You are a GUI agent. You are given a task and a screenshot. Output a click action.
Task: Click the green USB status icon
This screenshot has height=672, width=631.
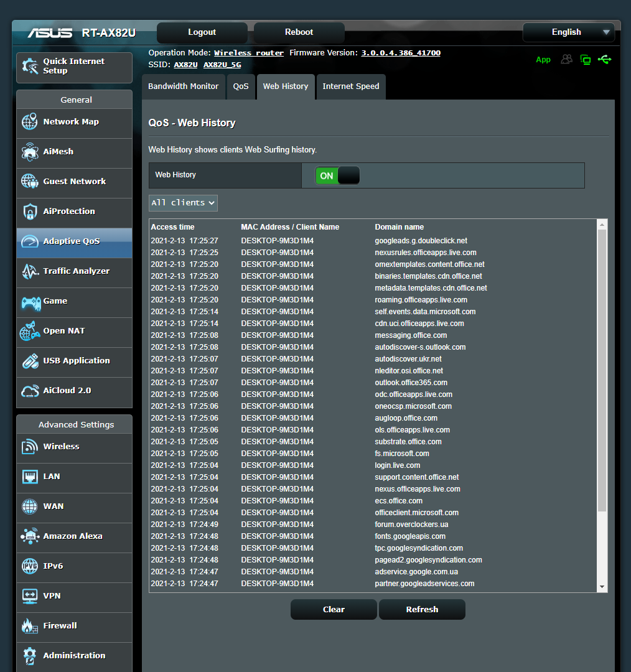pyautogui.click(x=604, y=59)
